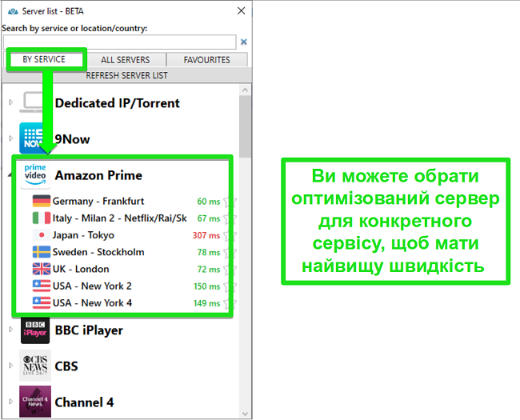Screen dimensions: 520x420
Task: Click the BBC iPlayer logo
Action: pos(35,330)
